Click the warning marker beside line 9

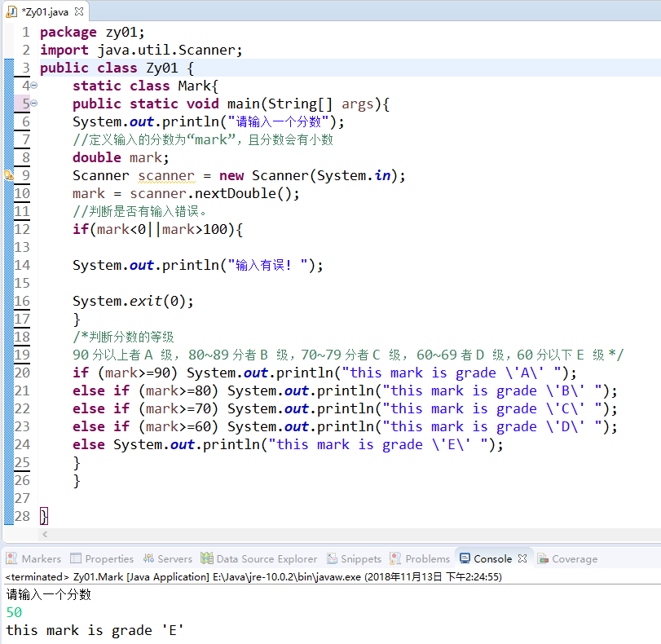[9, 175]
